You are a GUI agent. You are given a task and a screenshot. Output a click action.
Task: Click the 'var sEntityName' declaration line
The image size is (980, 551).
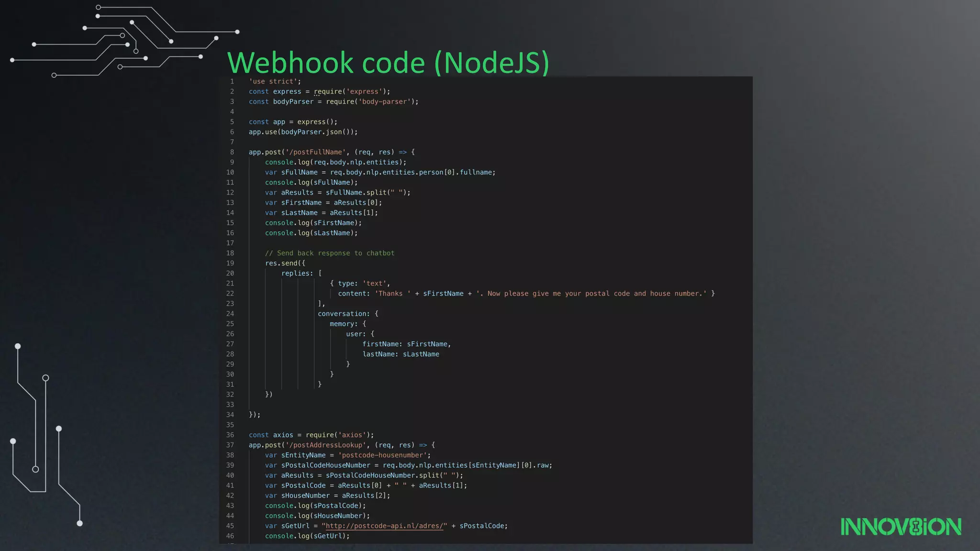348,455
